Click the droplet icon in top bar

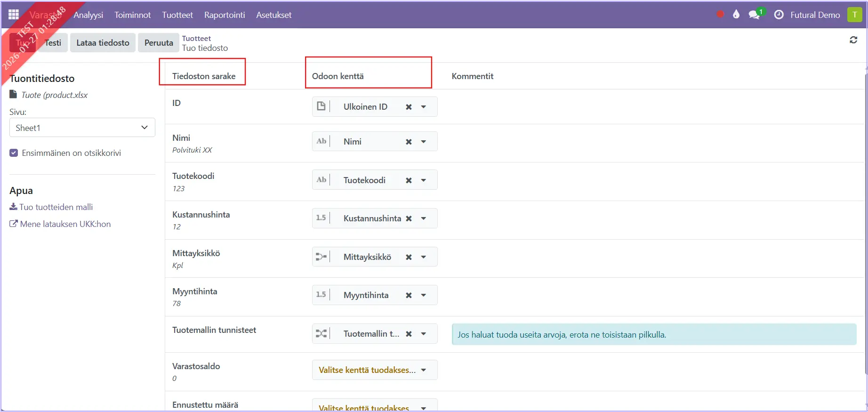coord(736,15)
